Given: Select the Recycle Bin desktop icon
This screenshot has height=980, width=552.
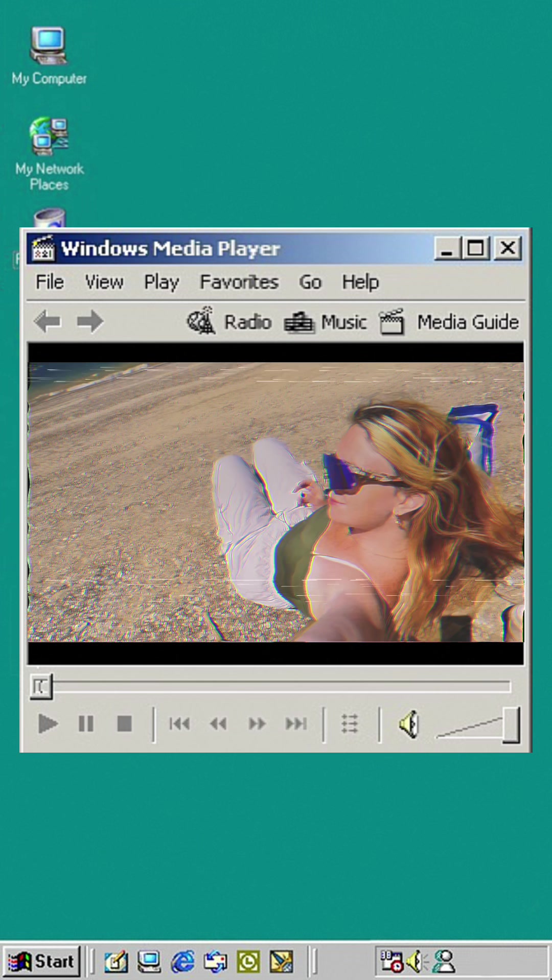Looking at the screenshot, I should [50, 218].
